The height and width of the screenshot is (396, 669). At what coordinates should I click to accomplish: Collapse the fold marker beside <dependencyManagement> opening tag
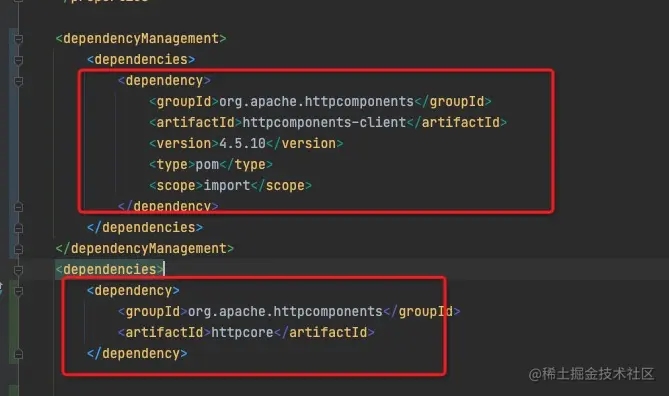click(x=18, y=39)
